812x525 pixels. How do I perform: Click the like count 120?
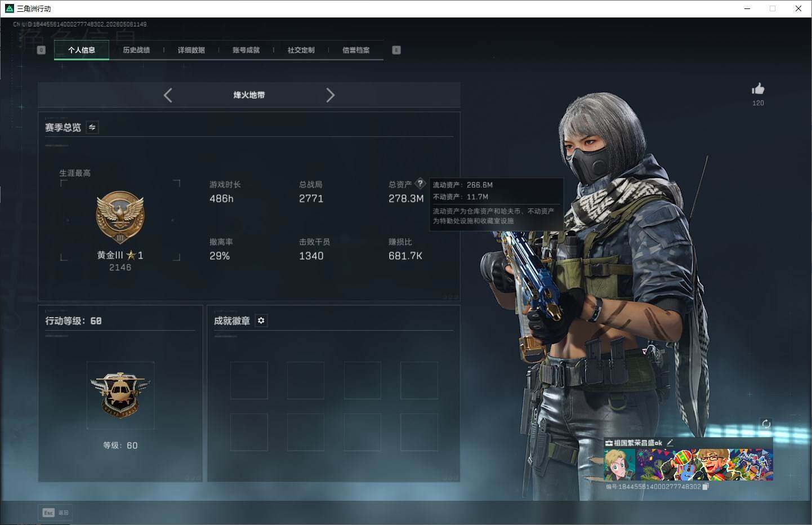point(758,103)
